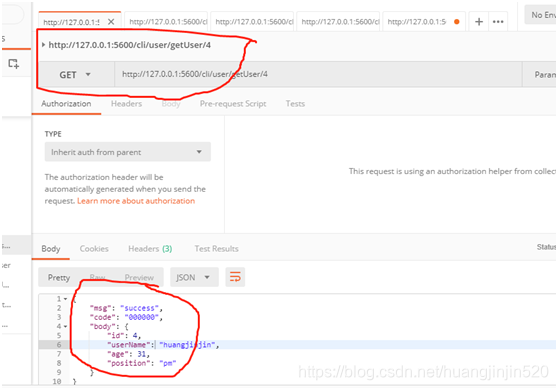
Task: Close the first request tab
Action: click(111, 22)
